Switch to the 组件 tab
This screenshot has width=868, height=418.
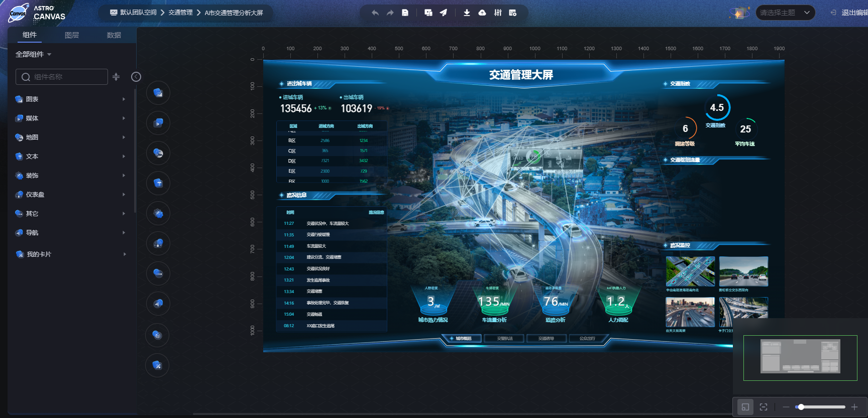[x=30, y=35]
